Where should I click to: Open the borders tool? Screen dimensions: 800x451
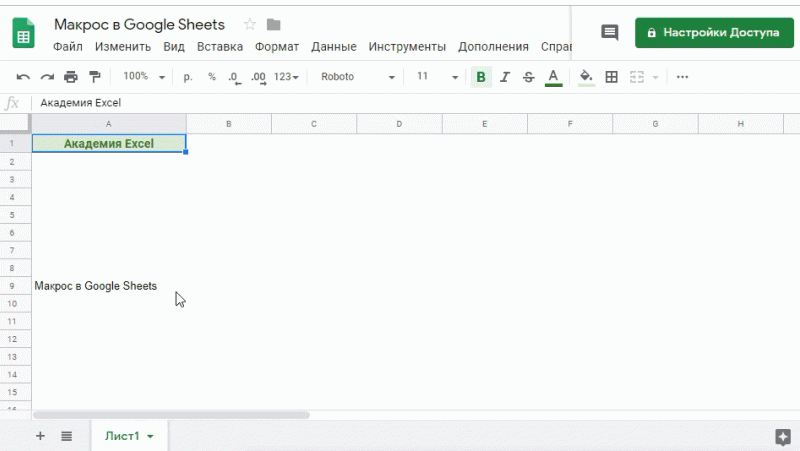(611, 77)
